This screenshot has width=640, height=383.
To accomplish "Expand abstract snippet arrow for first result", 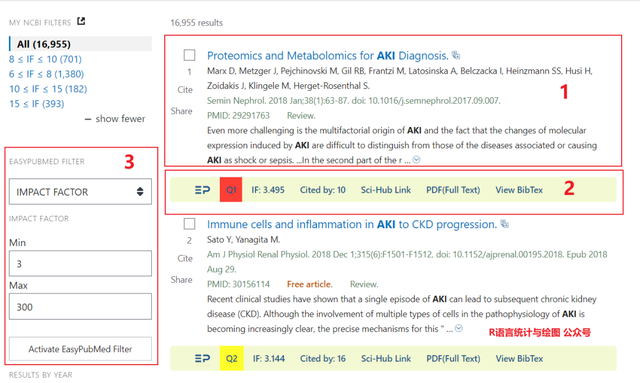I will pos(416,160).
